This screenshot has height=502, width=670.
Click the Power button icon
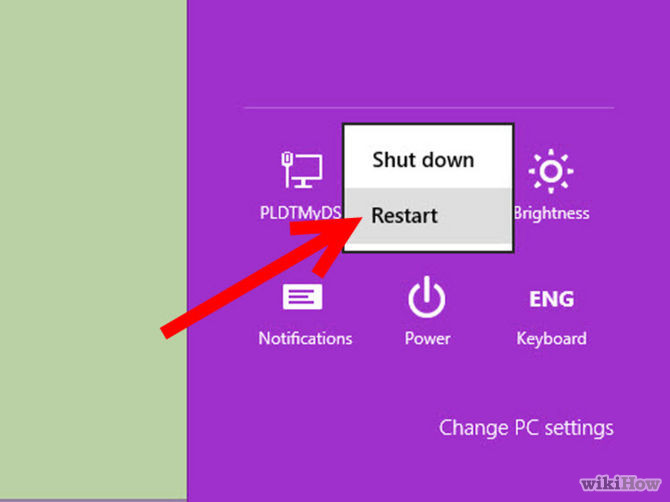pos(426,297)
